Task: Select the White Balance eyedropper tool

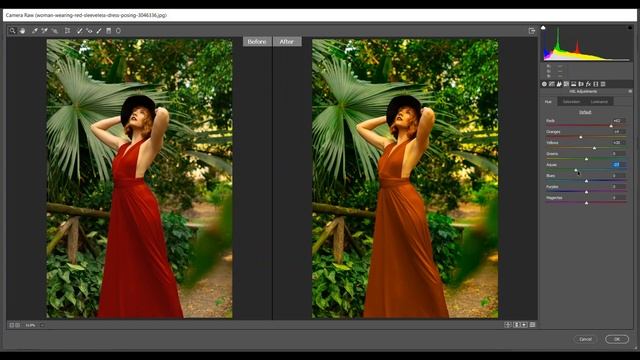Action: click(x=35, y=31)
